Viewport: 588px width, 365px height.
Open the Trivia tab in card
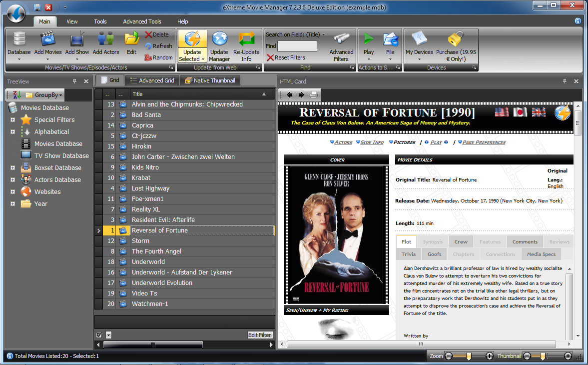tap(408, 254)
